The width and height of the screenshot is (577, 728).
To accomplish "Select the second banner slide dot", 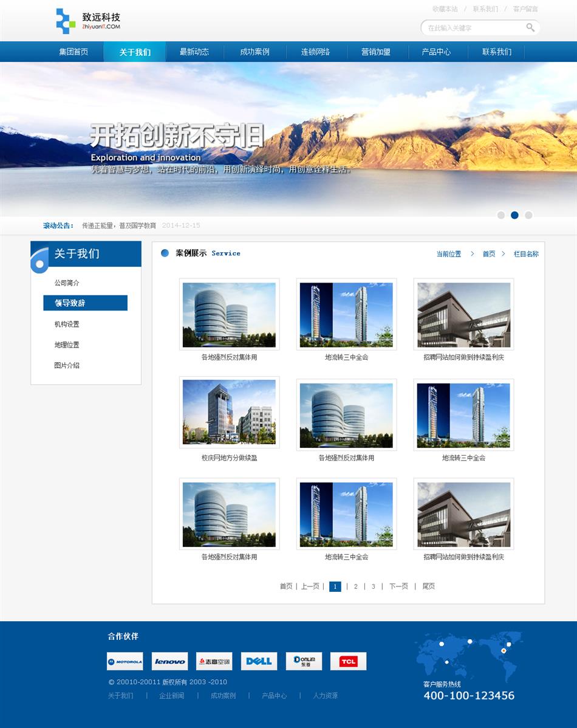I will 514,215.
